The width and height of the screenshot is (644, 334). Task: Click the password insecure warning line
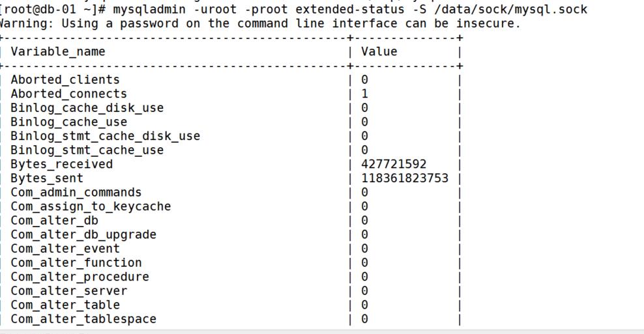[x=261, y=23]
